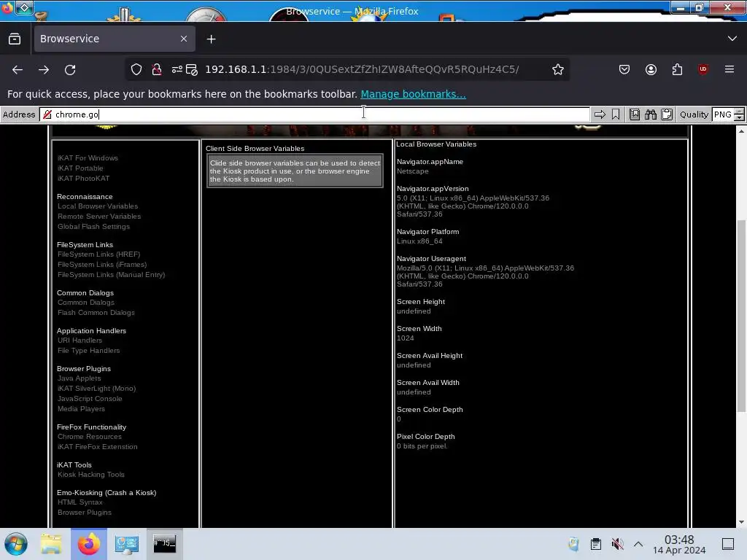Open the Browservice bookmarks book icon
Image resolution: width=747 pixels, height=560 pixels.
(x=635, y=114)
